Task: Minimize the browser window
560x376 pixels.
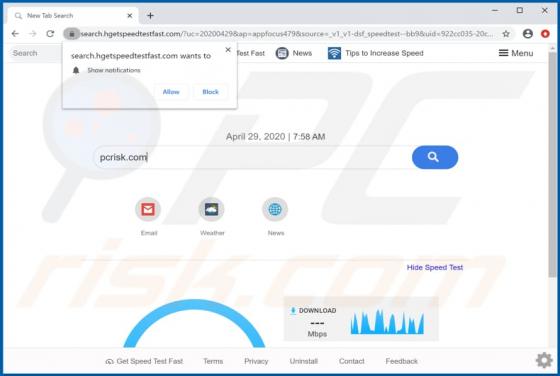Action: 495,11
